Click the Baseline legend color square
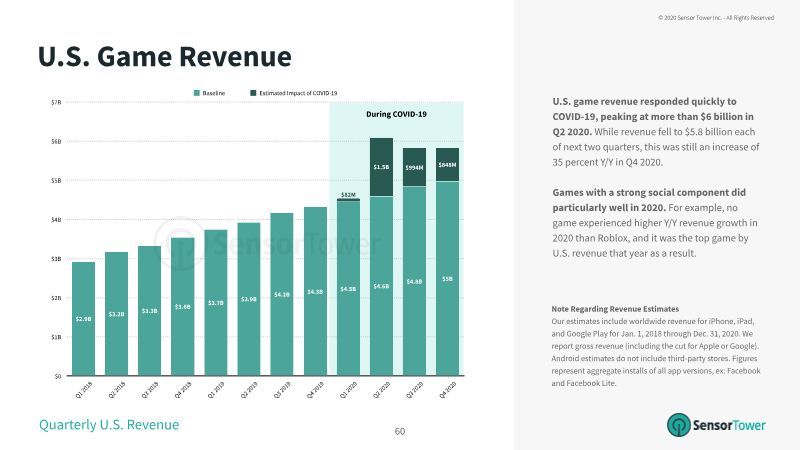Screen dimensions: 800x450 coord(196,93)
